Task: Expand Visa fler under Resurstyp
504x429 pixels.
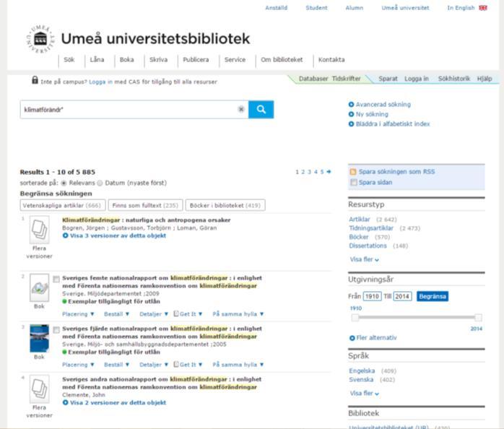Action: click(x=365, y=259)
